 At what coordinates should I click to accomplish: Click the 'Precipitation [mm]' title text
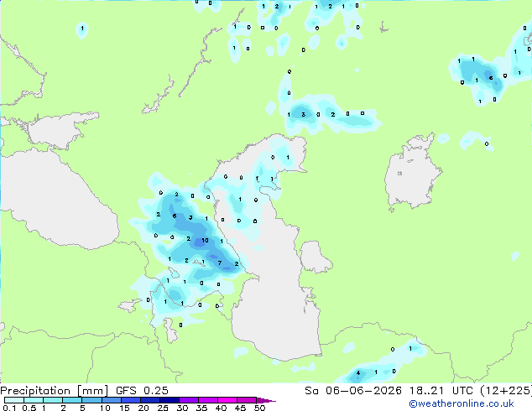click(55, 391)
